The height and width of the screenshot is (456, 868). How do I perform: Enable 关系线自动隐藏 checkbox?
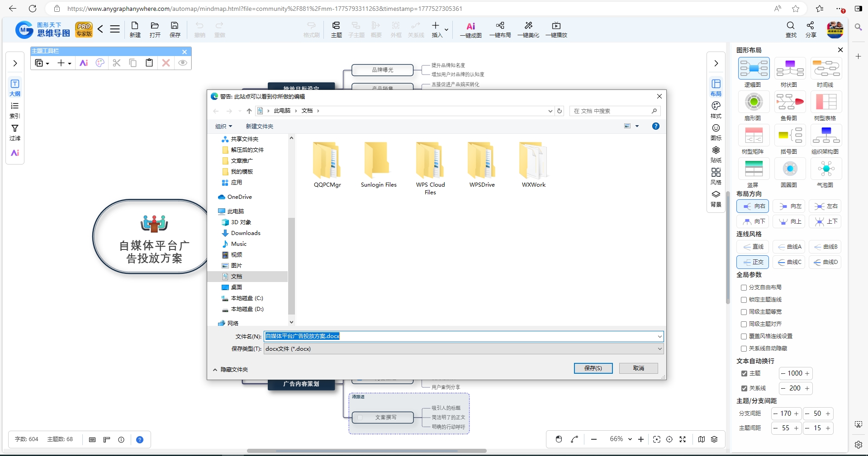[744, 348]
